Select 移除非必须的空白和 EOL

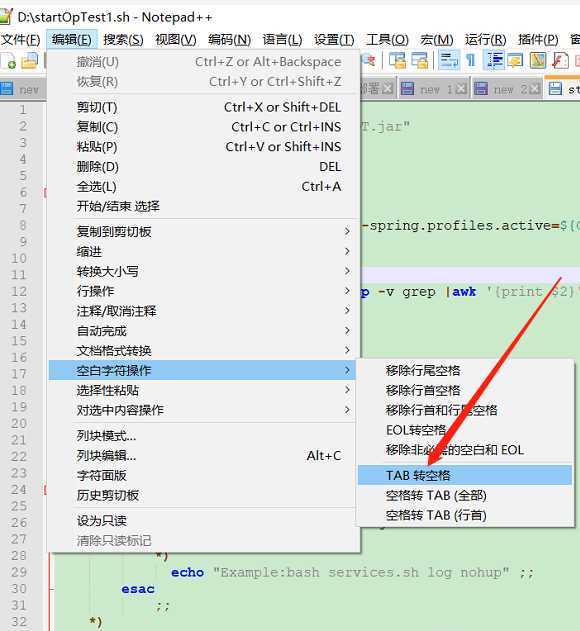pos(465,450)
